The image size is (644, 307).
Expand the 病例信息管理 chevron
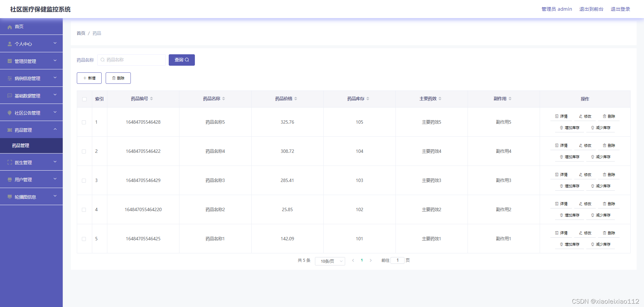[x=55, y=78]
